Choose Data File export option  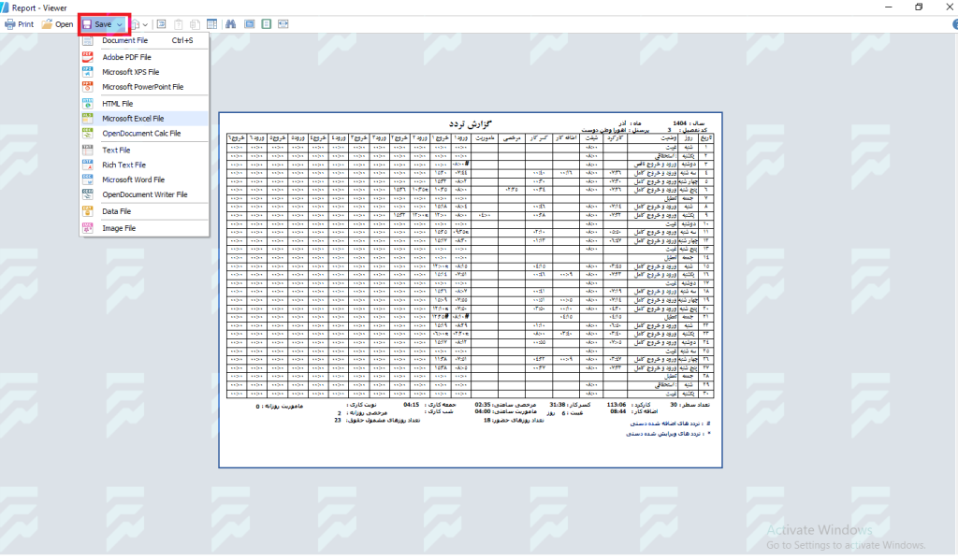click(118, 211)
